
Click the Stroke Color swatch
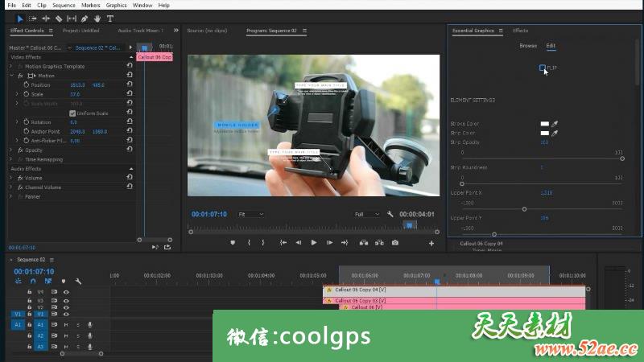pos(545,124)
